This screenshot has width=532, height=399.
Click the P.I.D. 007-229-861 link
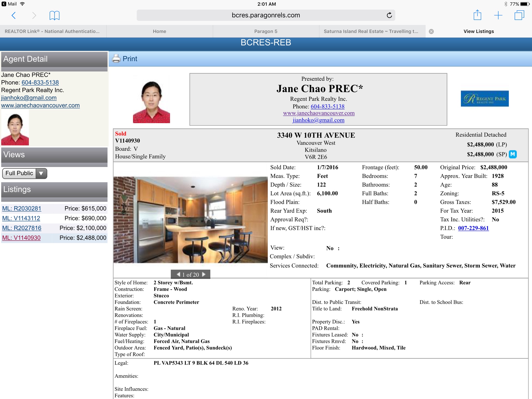point(473,228)
